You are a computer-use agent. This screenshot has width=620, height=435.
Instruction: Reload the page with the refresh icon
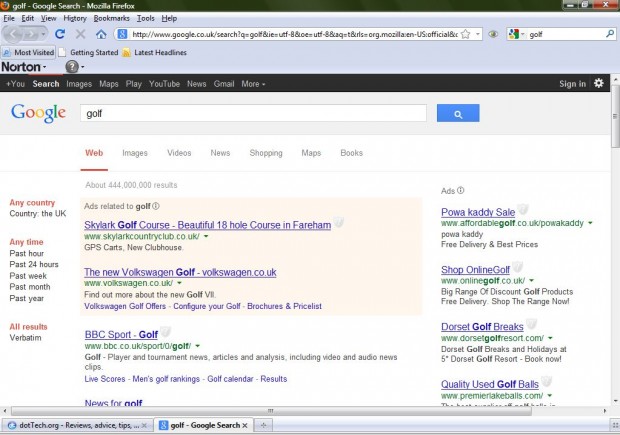coord(60,34)
